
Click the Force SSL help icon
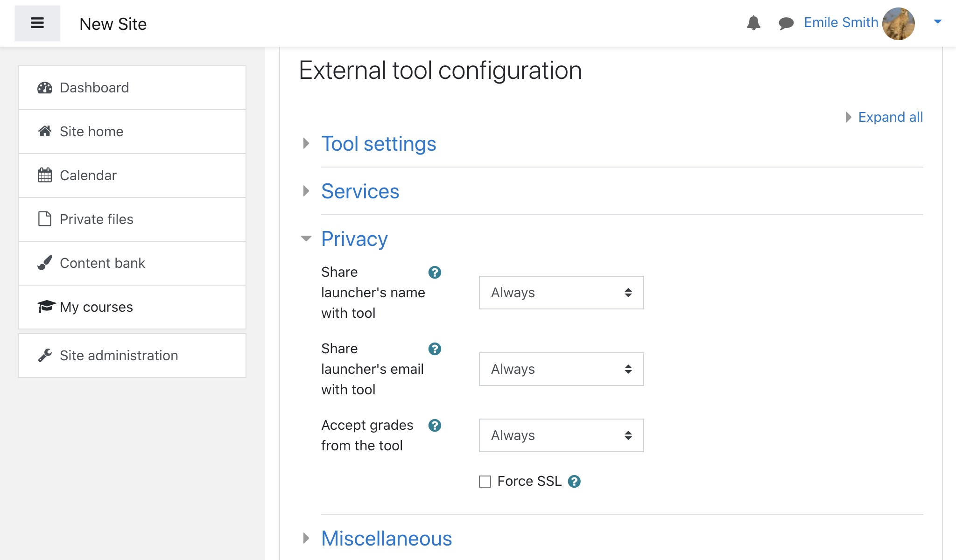574,481
